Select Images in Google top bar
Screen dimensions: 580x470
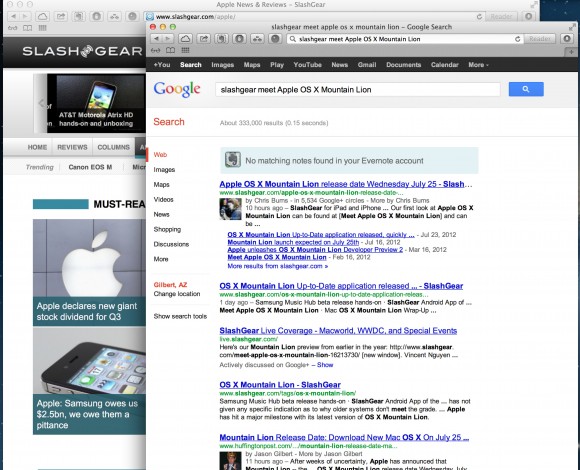pyautogui.click(x=223, y=65)
